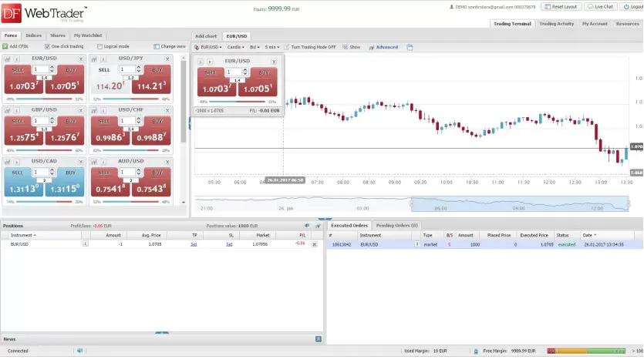Close the USD/JPY instrument tile
The height and width of the screenshot is (359, 644).
click(x=167, y=58)
